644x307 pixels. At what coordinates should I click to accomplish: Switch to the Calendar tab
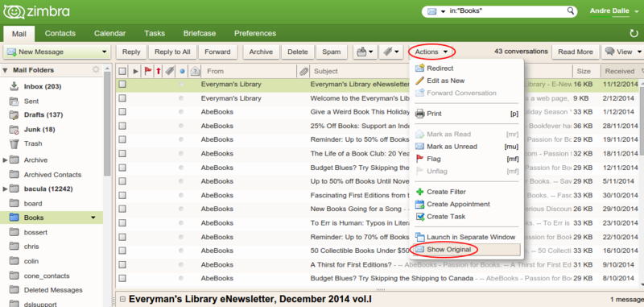click(x=109, y=33)
